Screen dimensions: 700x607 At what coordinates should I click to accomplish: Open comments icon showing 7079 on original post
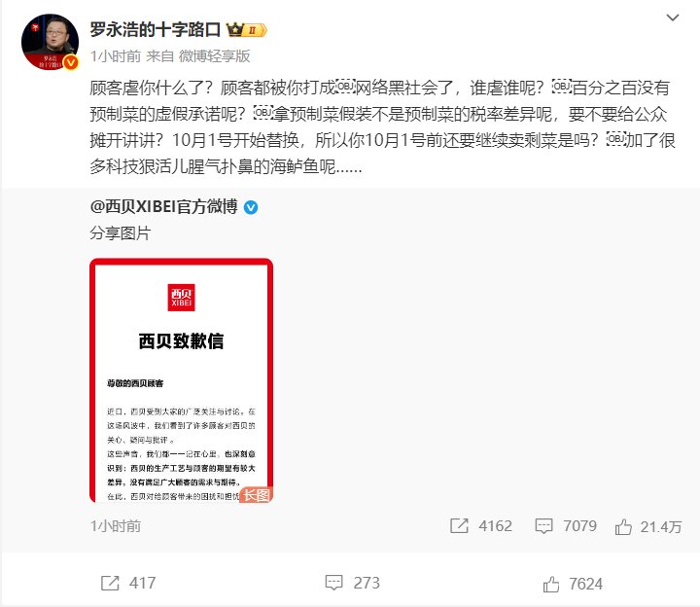(543, 526)
